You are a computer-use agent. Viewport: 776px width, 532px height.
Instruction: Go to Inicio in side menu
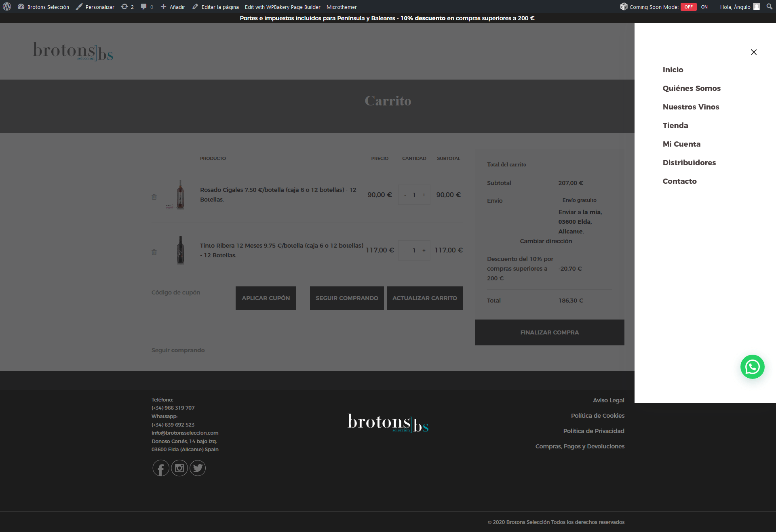click(x=673, y=69)
